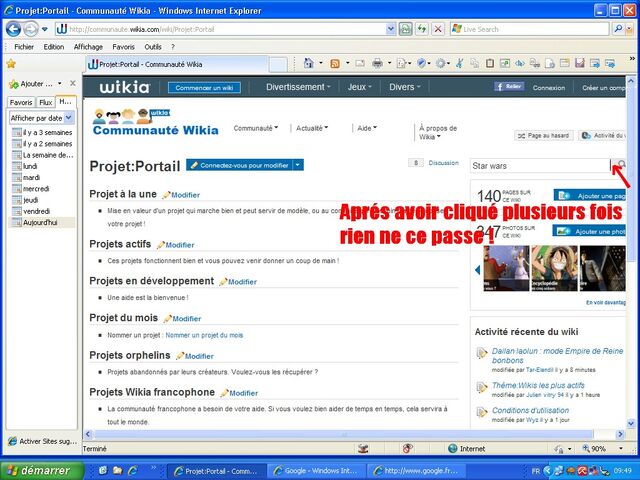Click the compatibility view icon next to address bar
640x480 pixels.
(x=405, y=29)
